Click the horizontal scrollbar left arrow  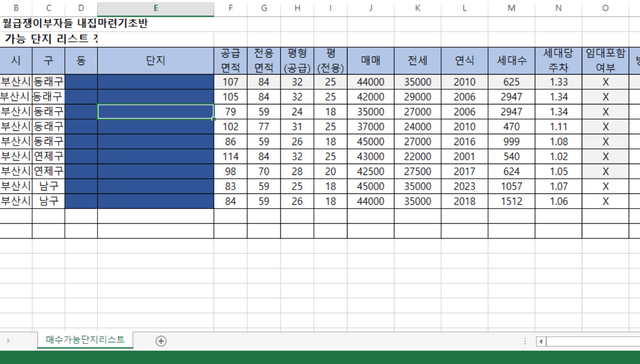541,341
